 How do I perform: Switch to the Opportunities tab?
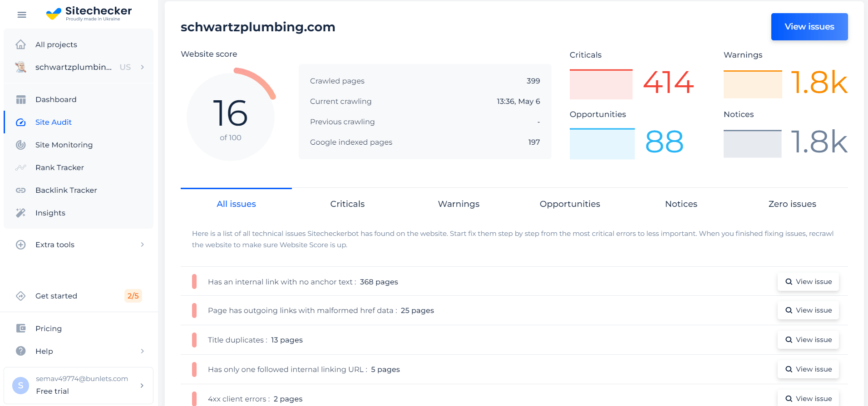(x=570, y=204)
